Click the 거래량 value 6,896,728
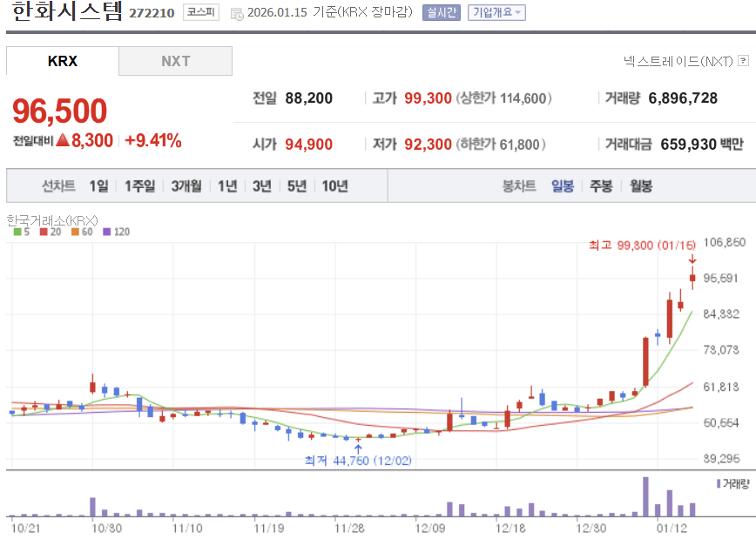Screen dimensions: 756x539 [683, 98]
